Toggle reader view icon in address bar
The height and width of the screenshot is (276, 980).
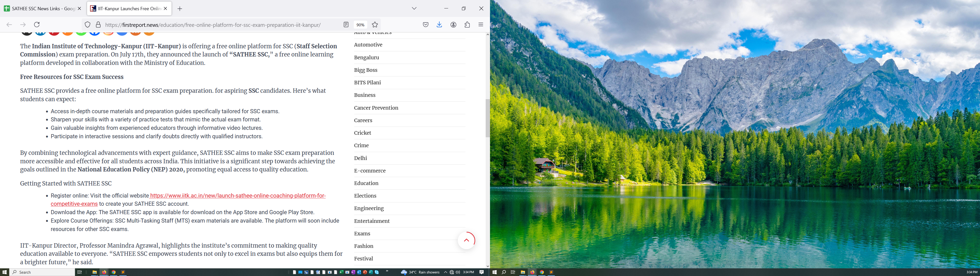(346, 25)
